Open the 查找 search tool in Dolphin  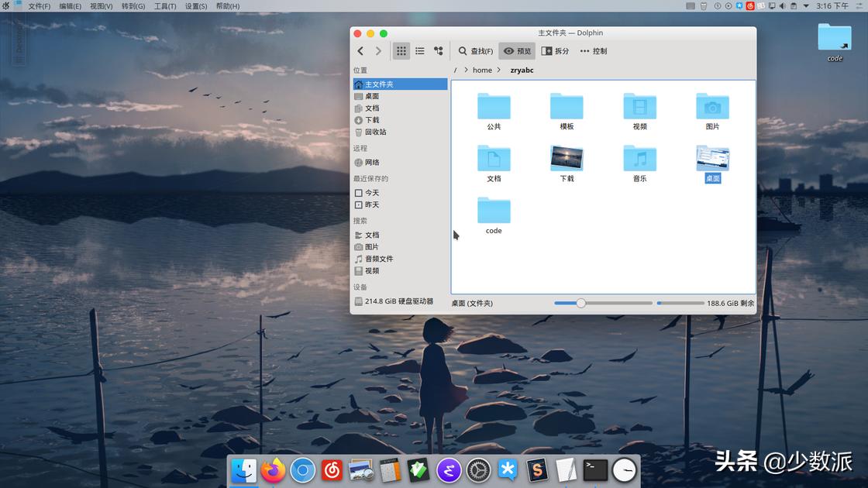click(x=475, y=50)
